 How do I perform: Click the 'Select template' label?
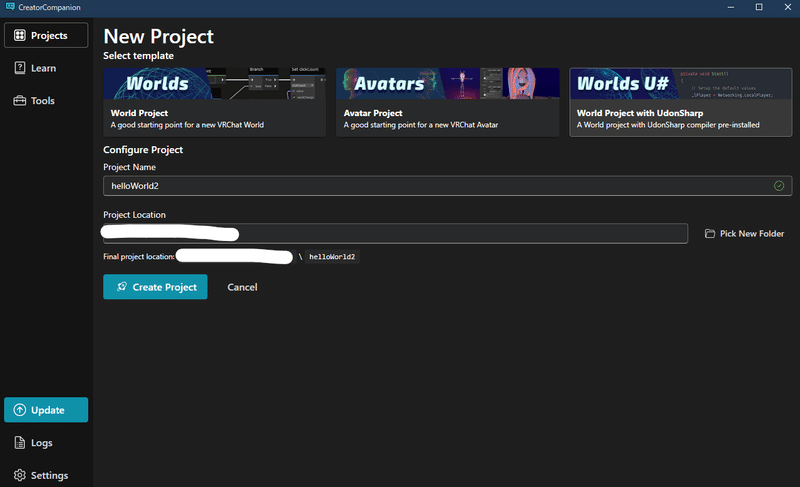[138, 56]
